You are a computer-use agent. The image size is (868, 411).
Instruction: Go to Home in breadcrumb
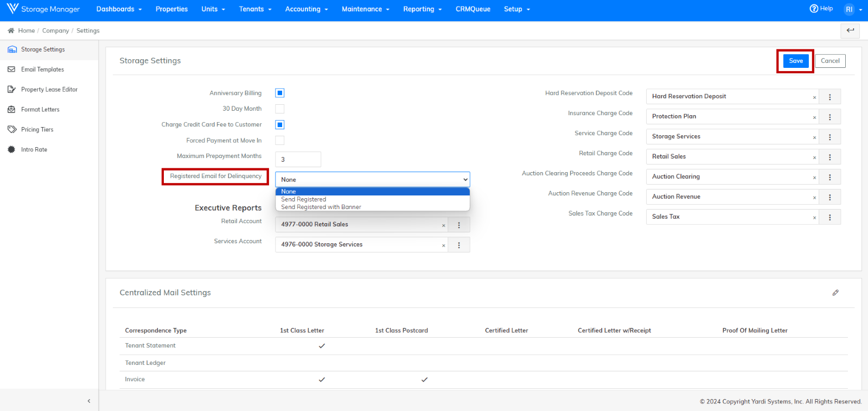pos(26,31)
